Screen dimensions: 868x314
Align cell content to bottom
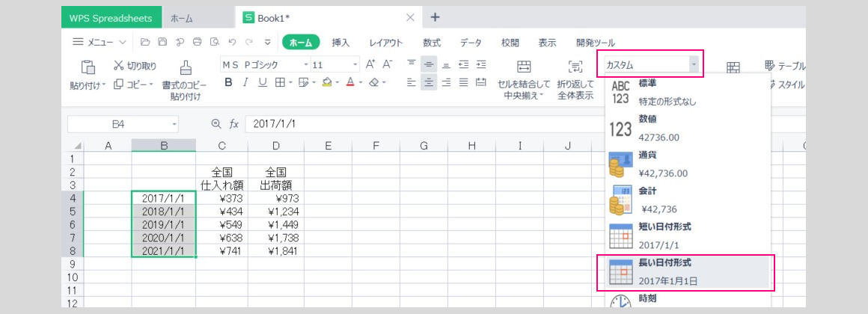pos(446,64)
